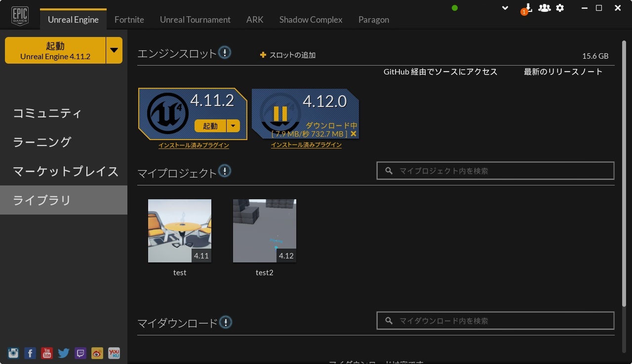632x364 pixels.
Task: Click the plus icon for スロットの追加
Action: 263,55
